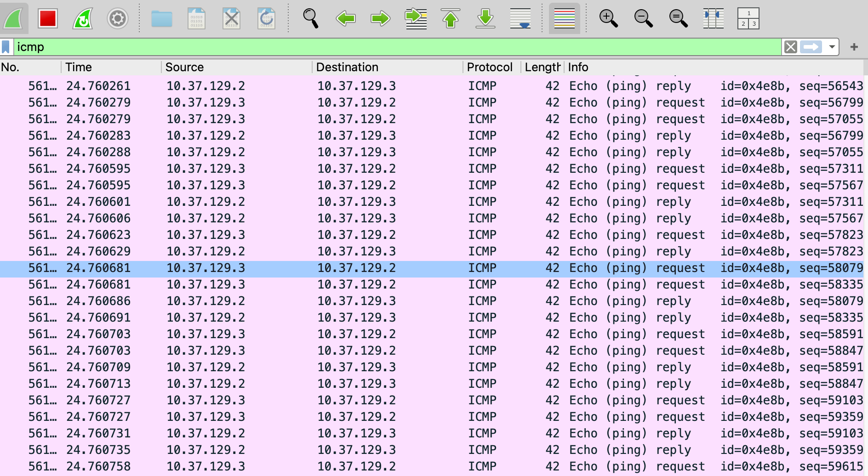The image size is (868, 476).
Task: Open display filter history dropdown
Action: click(x=832, y=47)
